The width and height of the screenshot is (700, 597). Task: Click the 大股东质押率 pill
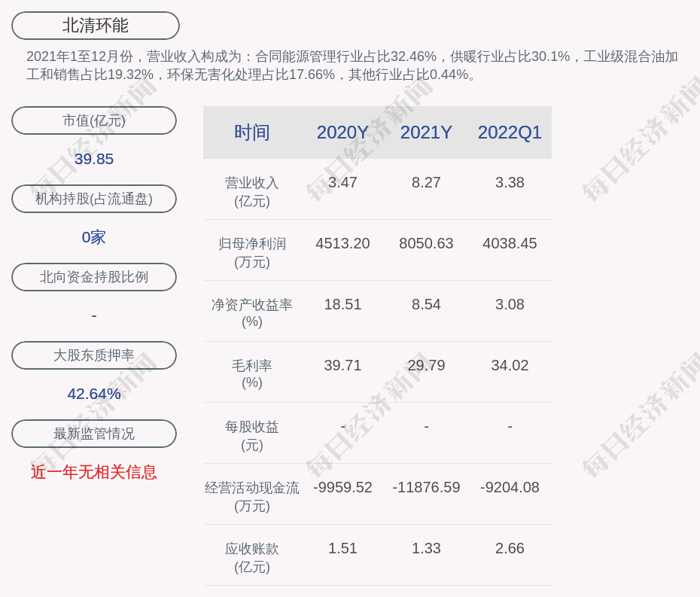click(x=94, y=355)
